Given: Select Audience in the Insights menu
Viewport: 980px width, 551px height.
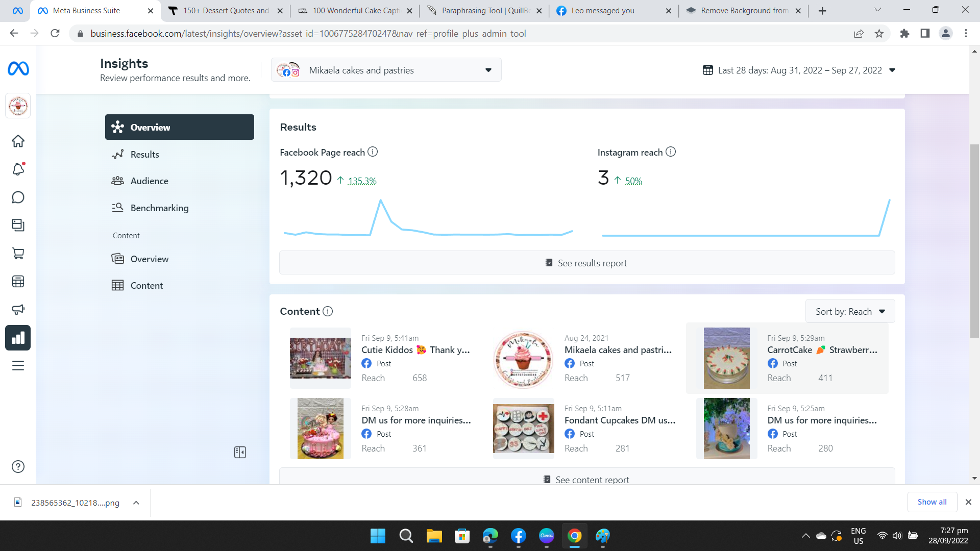Looking at the screenshot, I should click(x=149, y=181).
